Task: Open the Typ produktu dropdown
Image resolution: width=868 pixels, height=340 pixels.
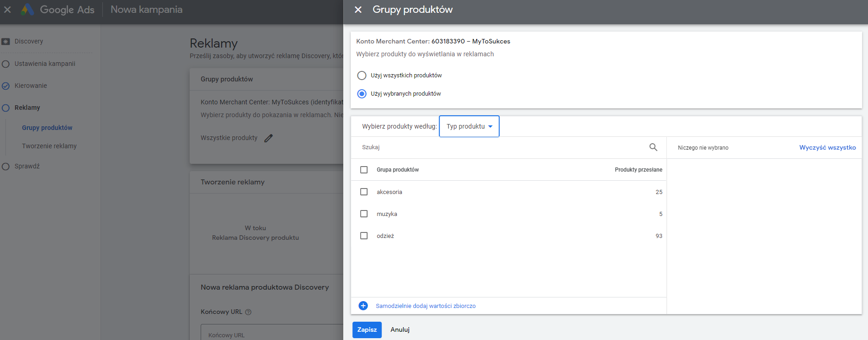Action: pyautogui.click(x=469, y=126)
